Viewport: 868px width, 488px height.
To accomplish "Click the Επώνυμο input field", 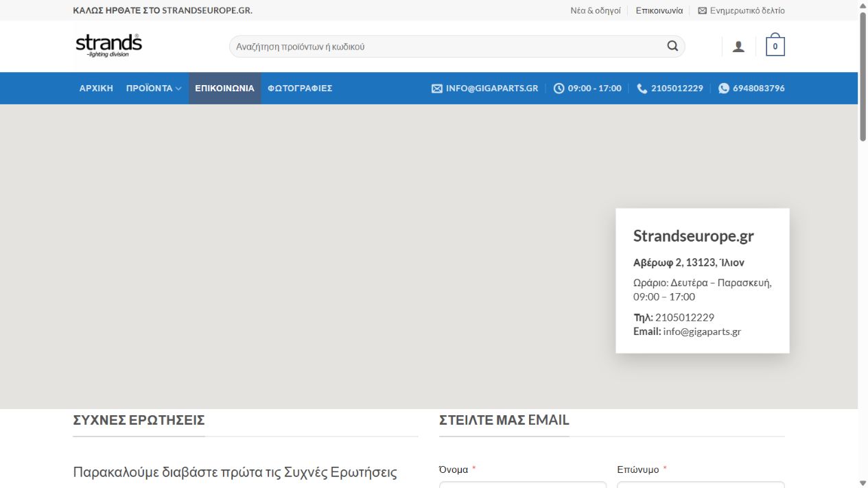I will point(701,485).
